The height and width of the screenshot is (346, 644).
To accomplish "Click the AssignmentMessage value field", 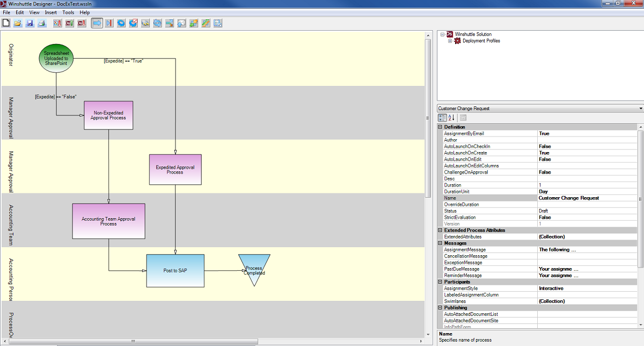I will [588, 249].
